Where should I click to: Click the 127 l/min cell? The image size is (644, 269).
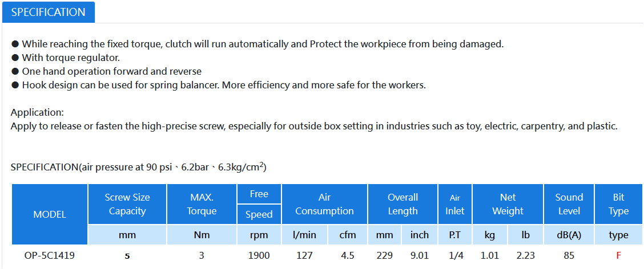point(304,256)
